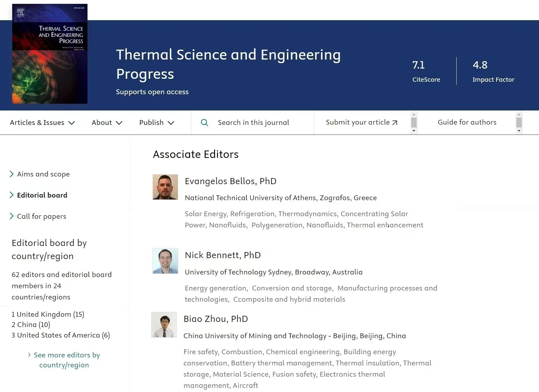Viewport: 539px width, 392px height.
Task: Click the scrollbar down arrow beside Submit your article
Action: click(414, 131)
